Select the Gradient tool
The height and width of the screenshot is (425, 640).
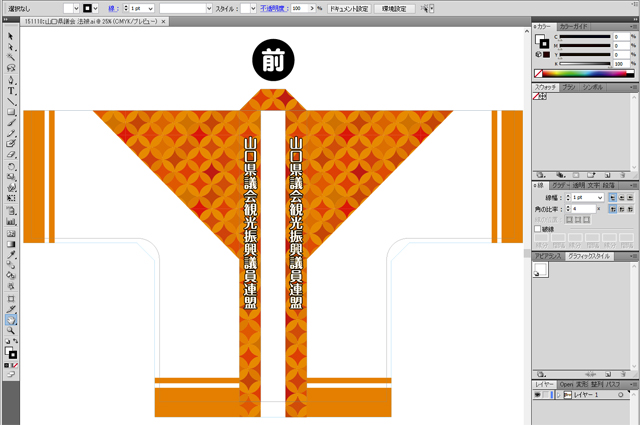coord(11,244)
